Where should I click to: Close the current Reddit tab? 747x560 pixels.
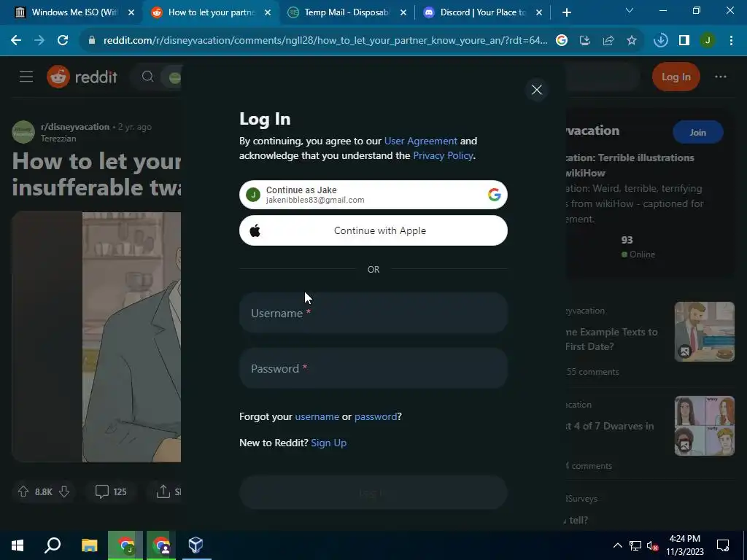[268, 12]
